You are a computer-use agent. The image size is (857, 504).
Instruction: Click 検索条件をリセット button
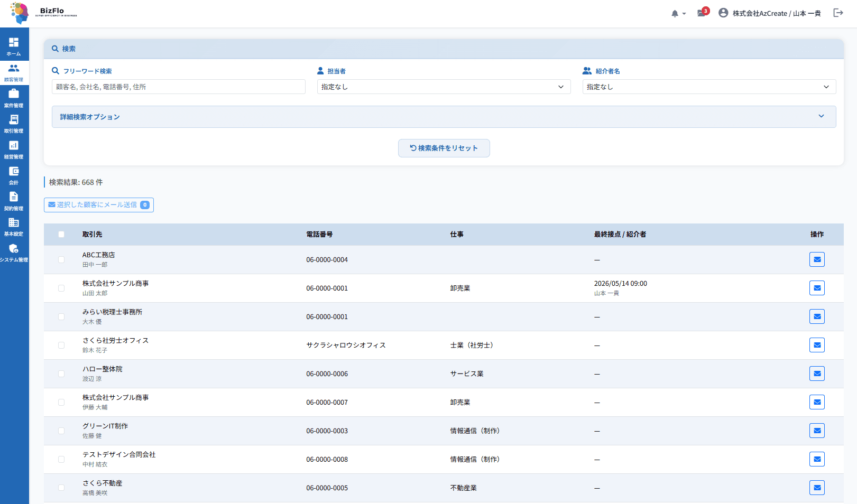444,148
